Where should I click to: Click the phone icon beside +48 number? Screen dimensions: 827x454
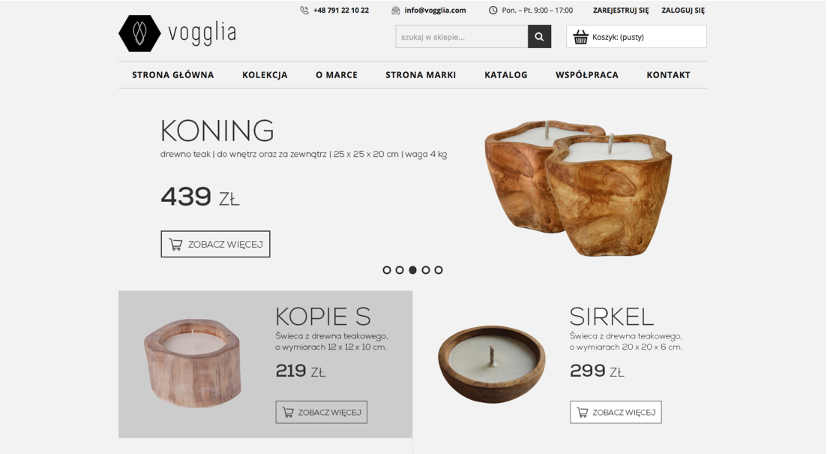pos(304,10)
